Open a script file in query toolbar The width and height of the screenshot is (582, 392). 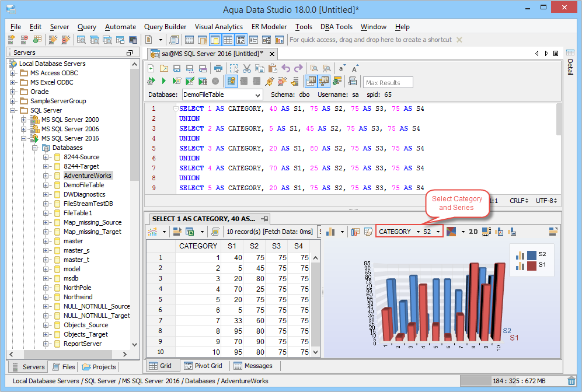point(163,68)
